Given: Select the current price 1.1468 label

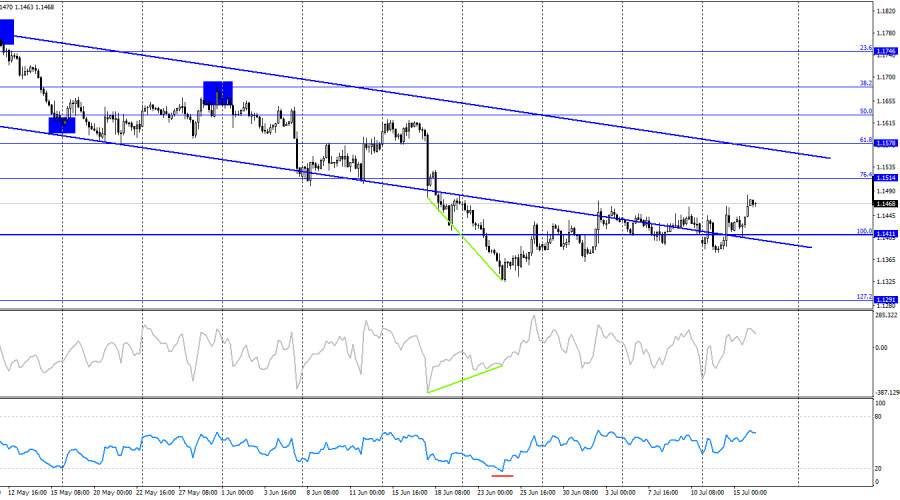Looking at the screenshot, I should click(885, 204).
